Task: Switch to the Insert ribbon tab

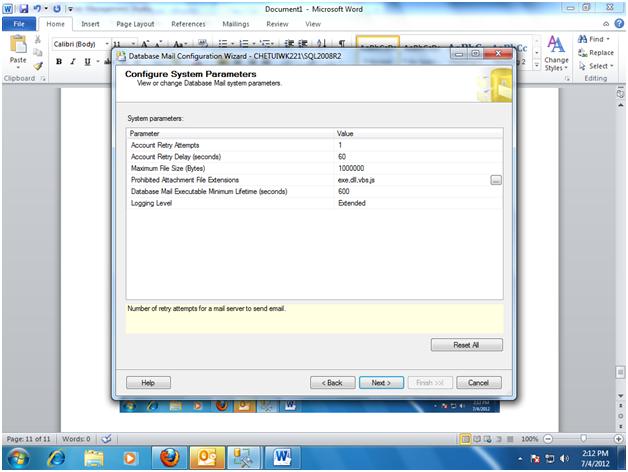Action: tap(90, 24)
